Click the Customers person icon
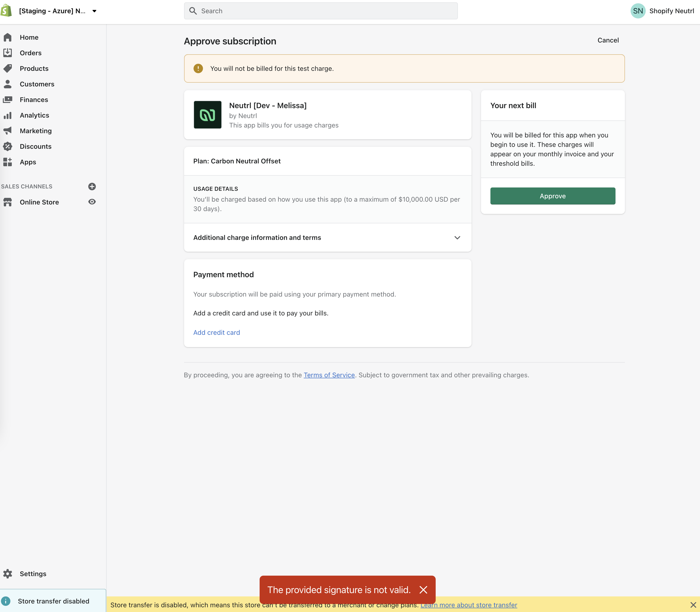The image size is (700, 612). point(8,84)
